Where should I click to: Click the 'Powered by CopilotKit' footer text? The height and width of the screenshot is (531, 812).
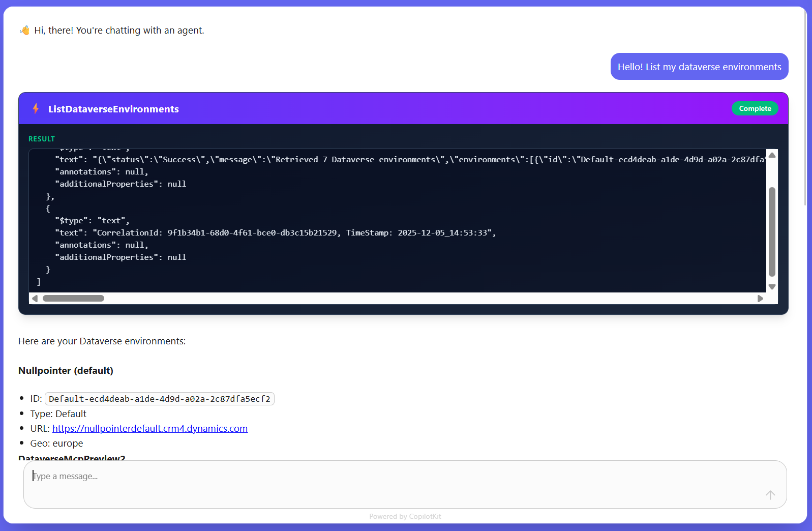(405, 516)
